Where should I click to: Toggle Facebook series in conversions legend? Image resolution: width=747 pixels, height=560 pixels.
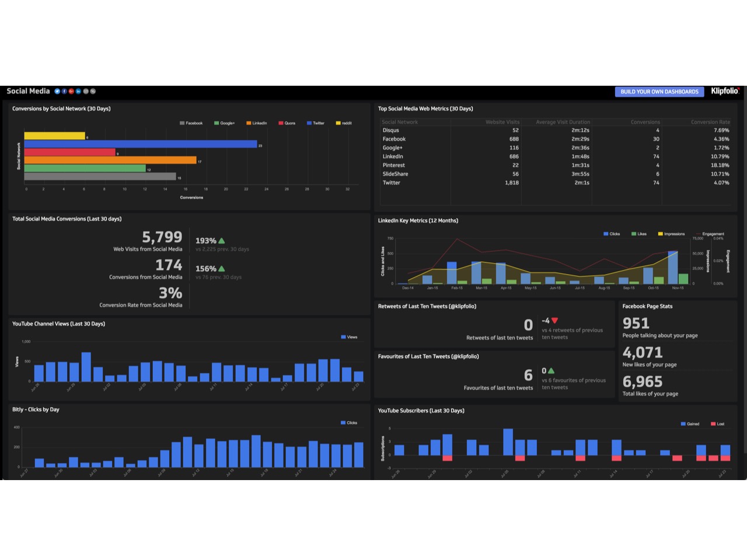coord(191,123)
